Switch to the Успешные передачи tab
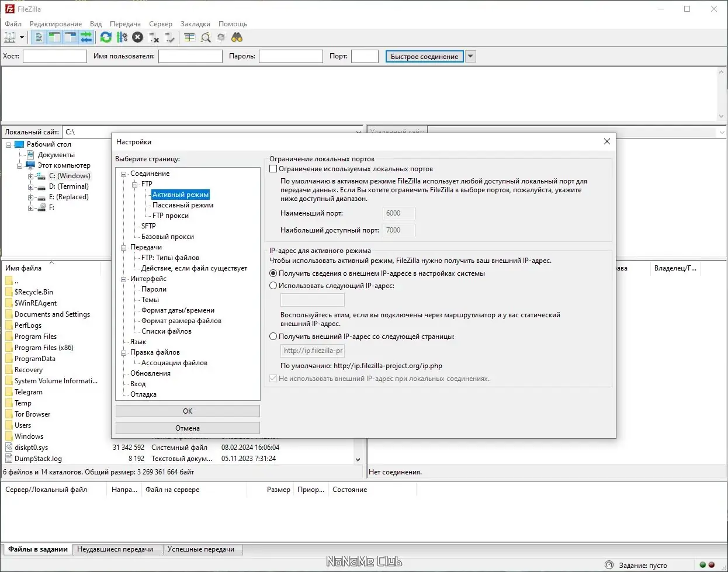Screen dimensions: 728x572 [x=201, y=549]
